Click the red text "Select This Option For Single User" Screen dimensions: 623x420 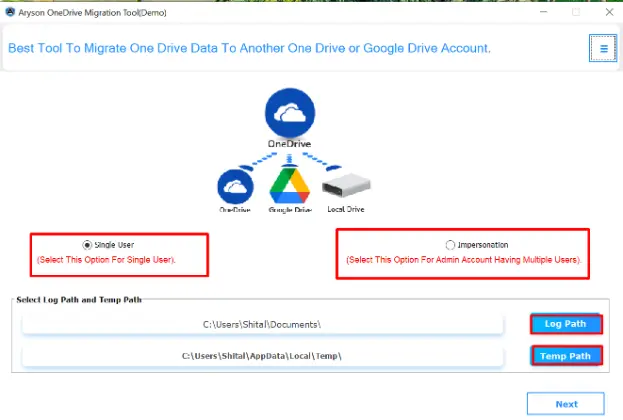(x=106, y=260)
